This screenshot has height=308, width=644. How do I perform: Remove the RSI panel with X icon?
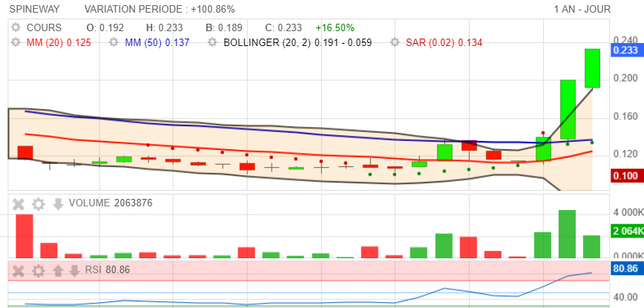click(x=19, y=271)
